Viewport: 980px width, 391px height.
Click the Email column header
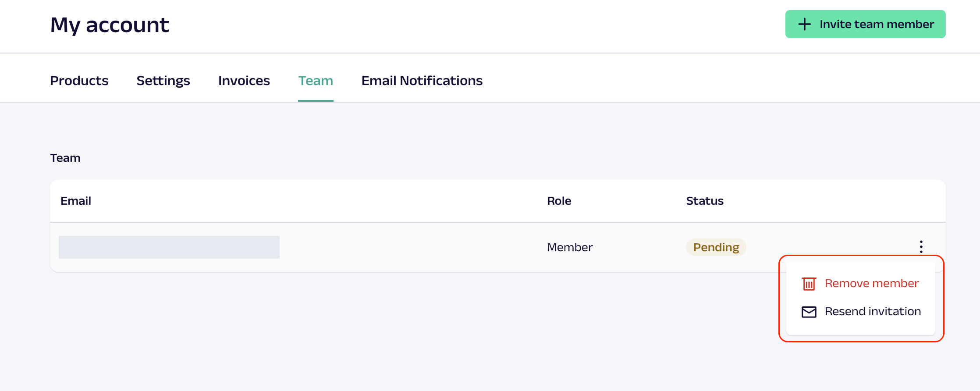[76, 201]
